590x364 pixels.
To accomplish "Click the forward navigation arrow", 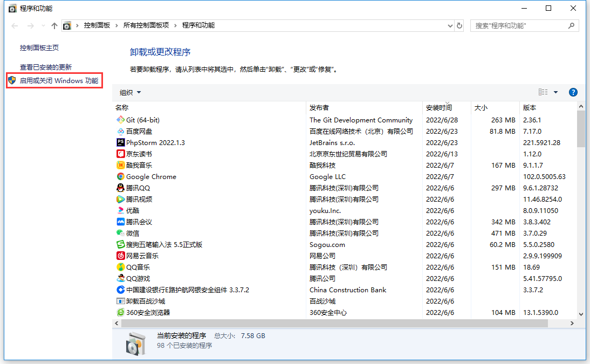I will (31, 25).
